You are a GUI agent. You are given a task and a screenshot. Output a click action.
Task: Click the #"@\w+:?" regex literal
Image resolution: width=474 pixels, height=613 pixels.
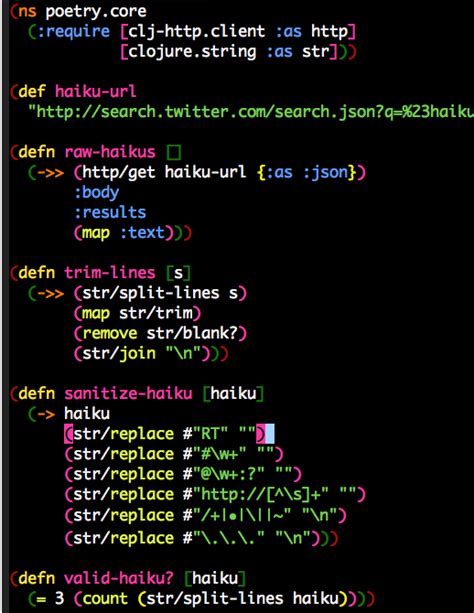(223, 474)
